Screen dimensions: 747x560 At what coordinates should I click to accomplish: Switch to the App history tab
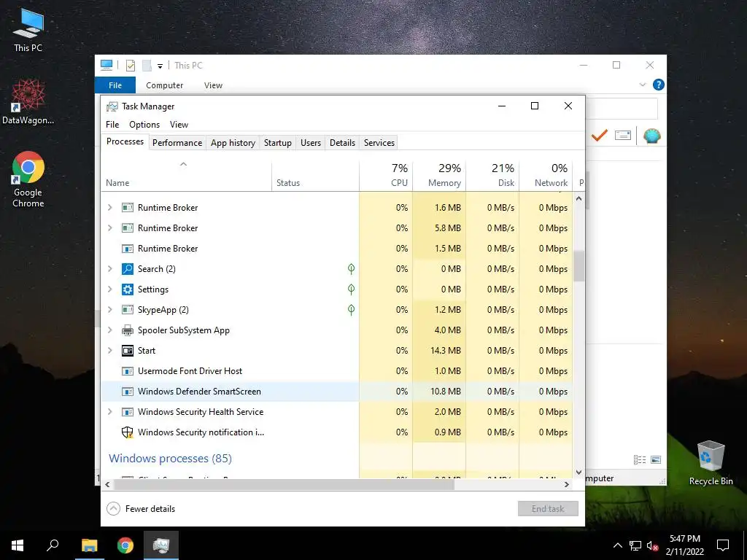(x=233, y=143)
